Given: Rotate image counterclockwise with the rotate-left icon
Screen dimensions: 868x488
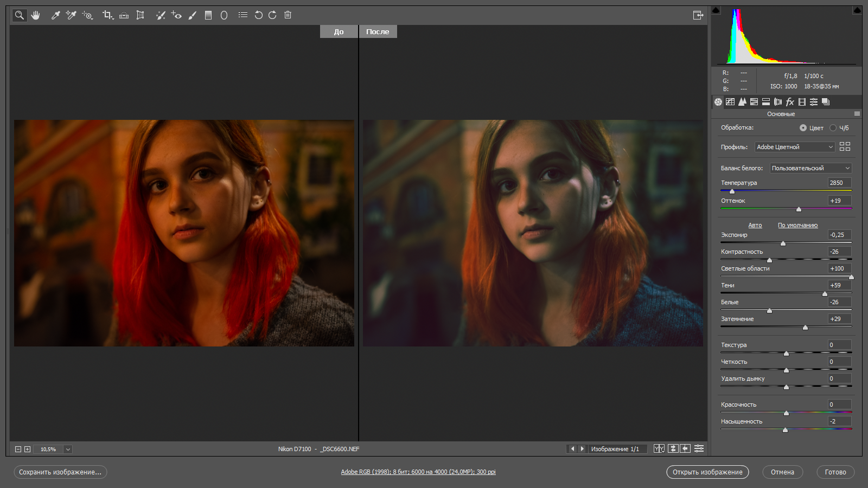Looking at the screenshot, I should click(258, 15).
